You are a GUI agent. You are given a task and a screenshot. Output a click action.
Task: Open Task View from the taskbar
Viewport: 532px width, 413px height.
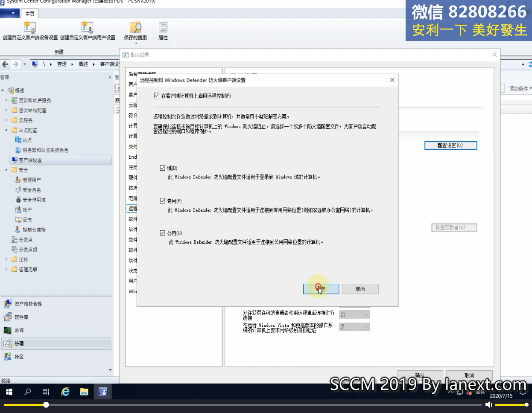click(46, 392)
